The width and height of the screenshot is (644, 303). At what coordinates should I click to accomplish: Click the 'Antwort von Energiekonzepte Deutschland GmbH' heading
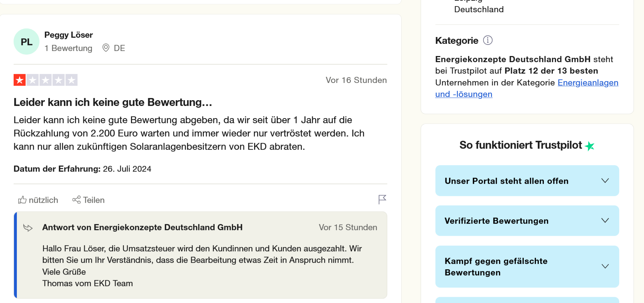[142, 228]
